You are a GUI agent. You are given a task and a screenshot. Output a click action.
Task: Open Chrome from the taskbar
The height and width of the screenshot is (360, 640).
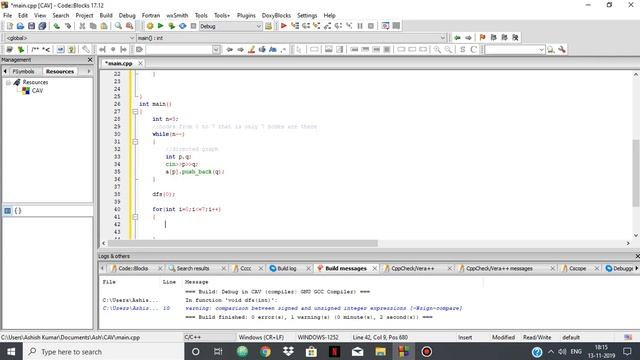coord(265,351)
